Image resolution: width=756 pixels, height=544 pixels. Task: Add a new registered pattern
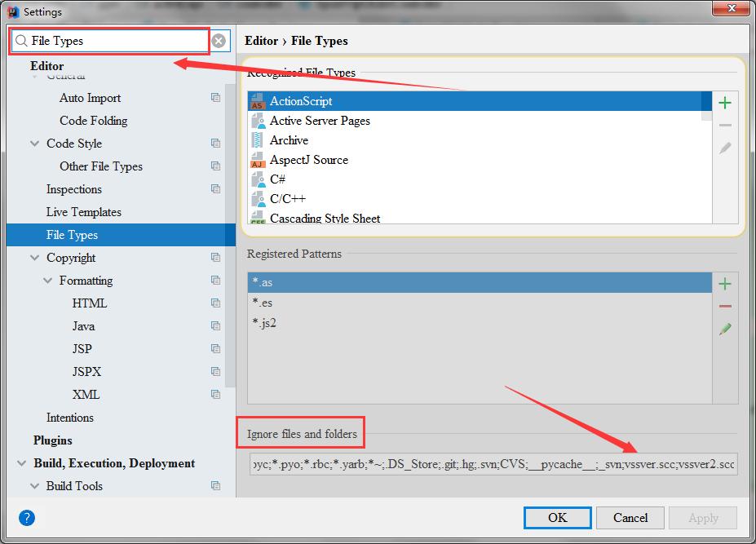click(724, 284)
